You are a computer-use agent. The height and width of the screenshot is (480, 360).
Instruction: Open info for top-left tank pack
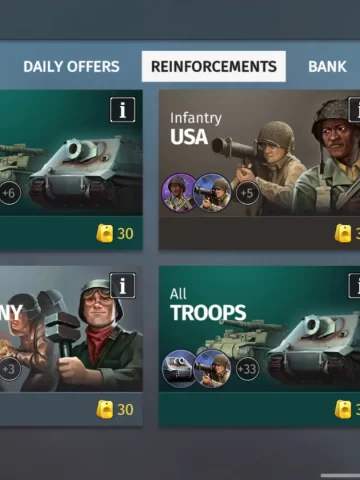click(123, 110)
